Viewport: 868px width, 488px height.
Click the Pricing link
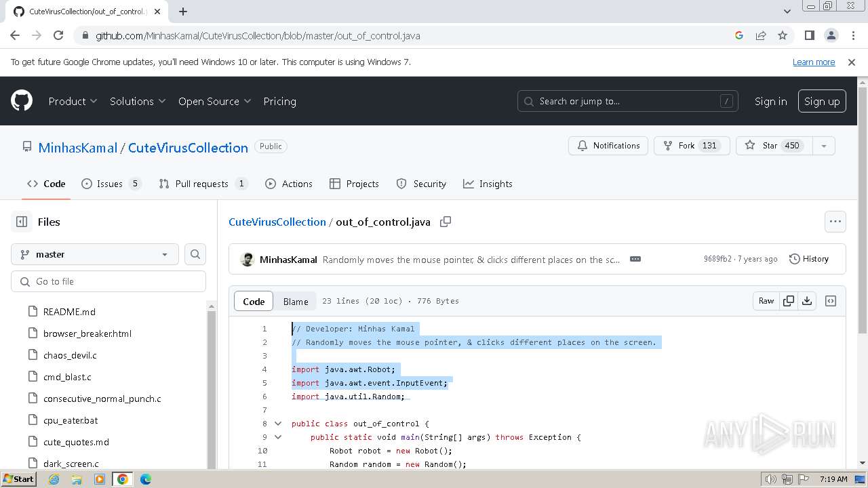(279, 101)
